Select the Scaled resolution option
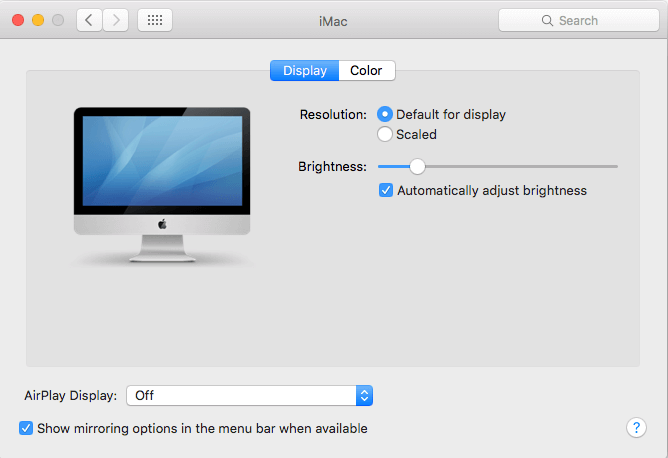The height and width of the screenshot is (458, 668). [385, 134]
